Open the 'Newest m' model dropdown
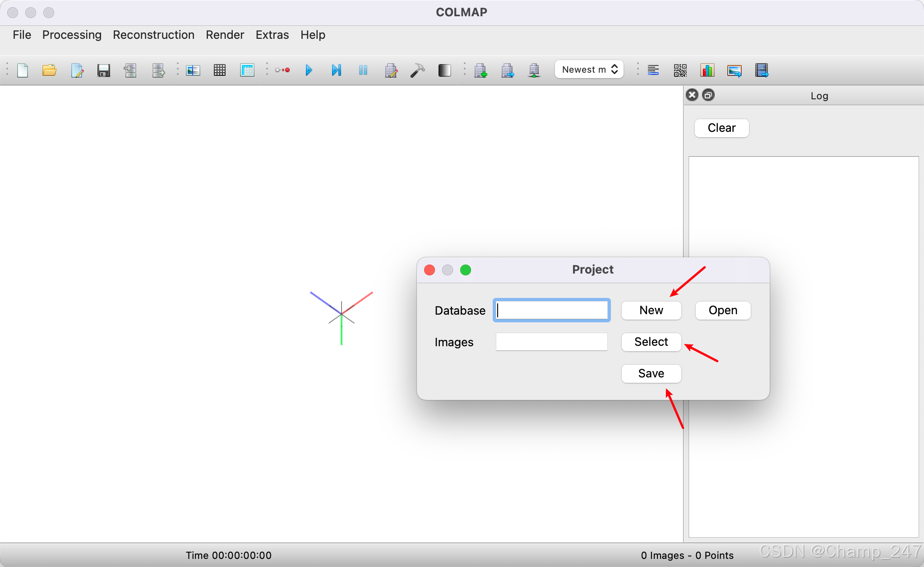The image size is (924, 567). pos(589,70)
